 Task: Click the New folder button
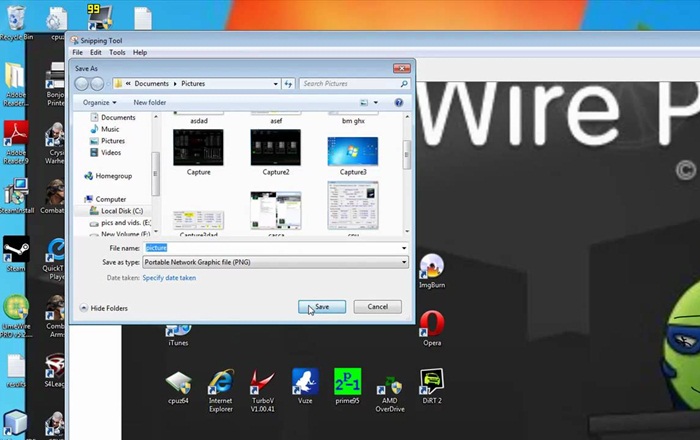click(x=150, y=103)
